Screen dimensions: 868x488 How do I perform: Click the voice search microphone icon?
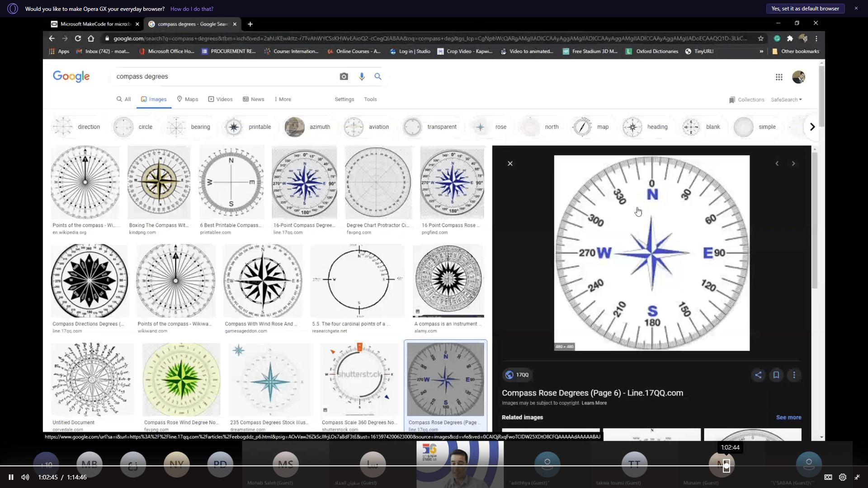(x=362, y=76)
